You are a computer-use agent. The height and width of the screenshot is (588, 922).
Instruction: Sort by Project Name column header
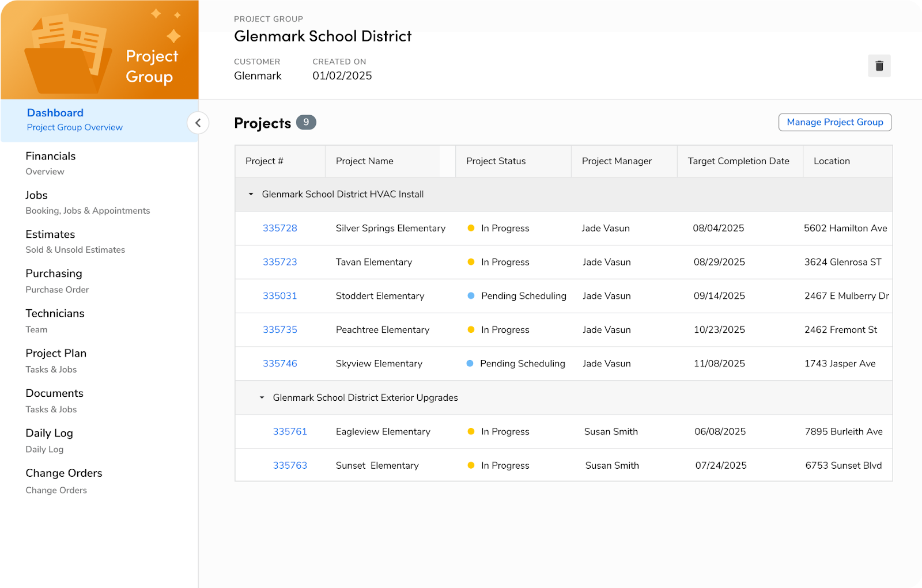[390, 161]
